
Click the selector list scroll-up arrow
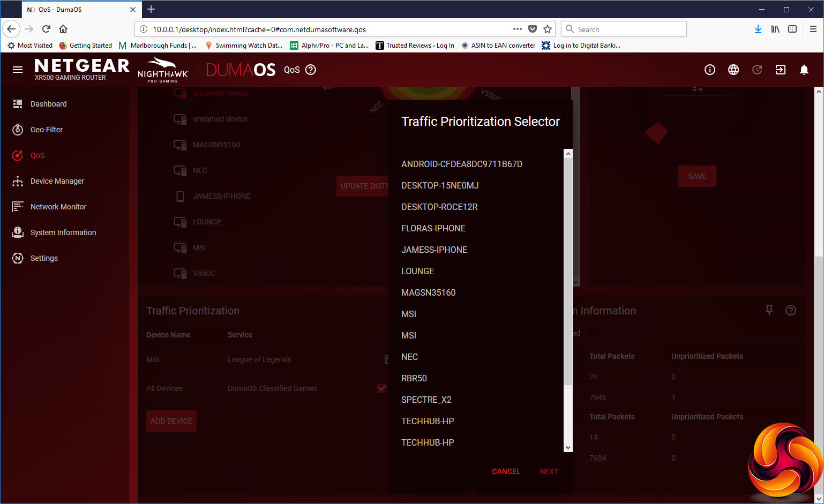tap(568, 154)
